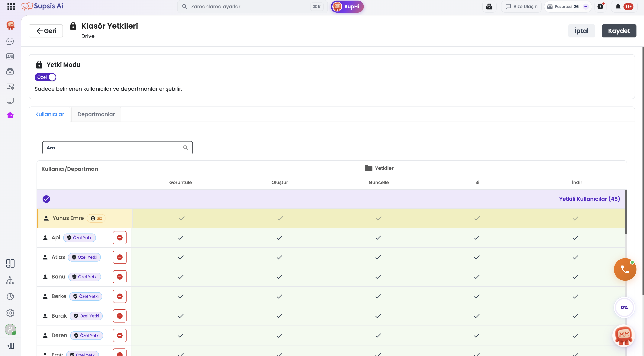Open the organization hierarchy sidebar icon

10,280
